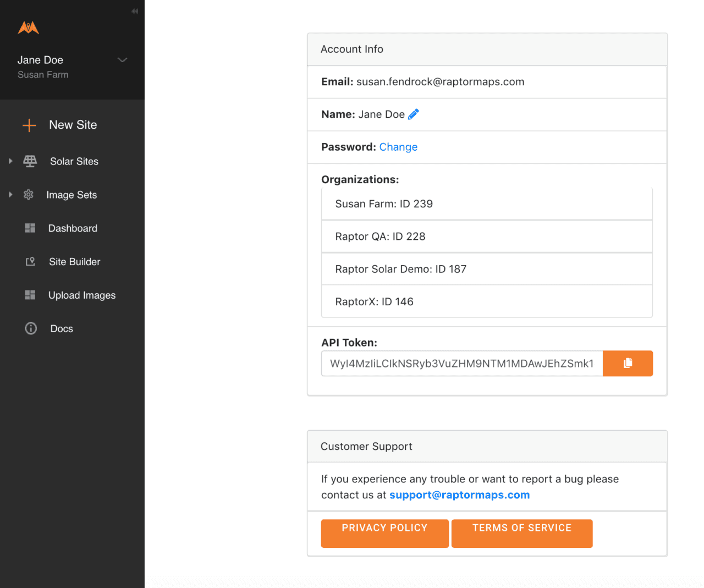Collapse the sidebar with double-arrow icon
Screen dimensions: 704x588
(135, 11)
